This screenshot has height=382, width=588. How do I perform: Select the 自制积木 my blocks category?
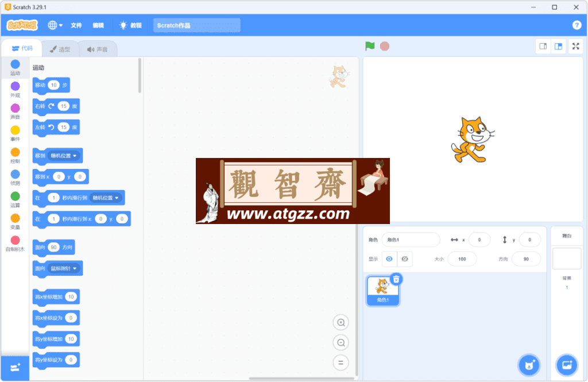(x=15, y=244)
